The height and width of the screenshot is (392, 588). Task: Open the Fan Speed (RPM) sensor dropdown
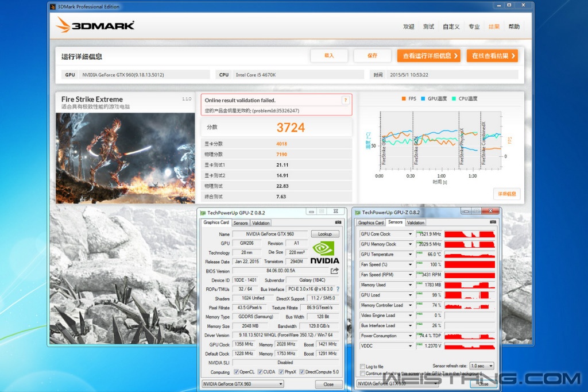(410, 275)
